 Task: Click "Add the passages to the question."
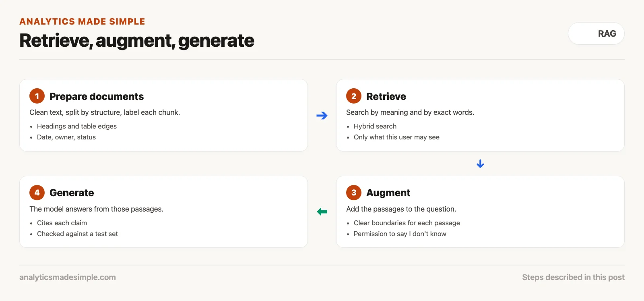click(401, 209)
